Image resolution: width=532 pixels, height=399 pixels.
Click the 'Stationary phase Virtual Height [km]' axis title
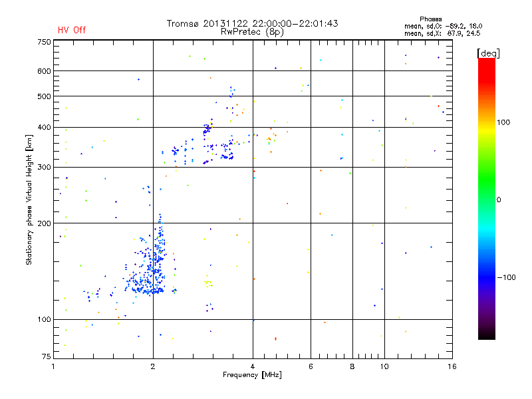pos(29,199)
